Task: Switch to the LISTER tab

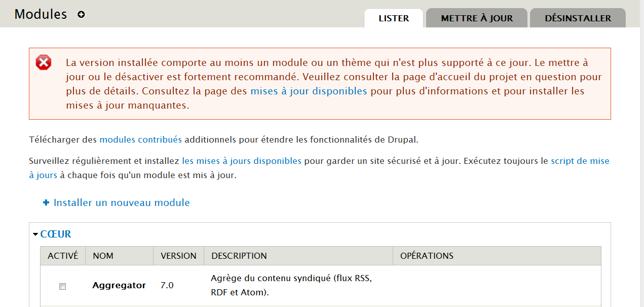Action: (394, 18)
